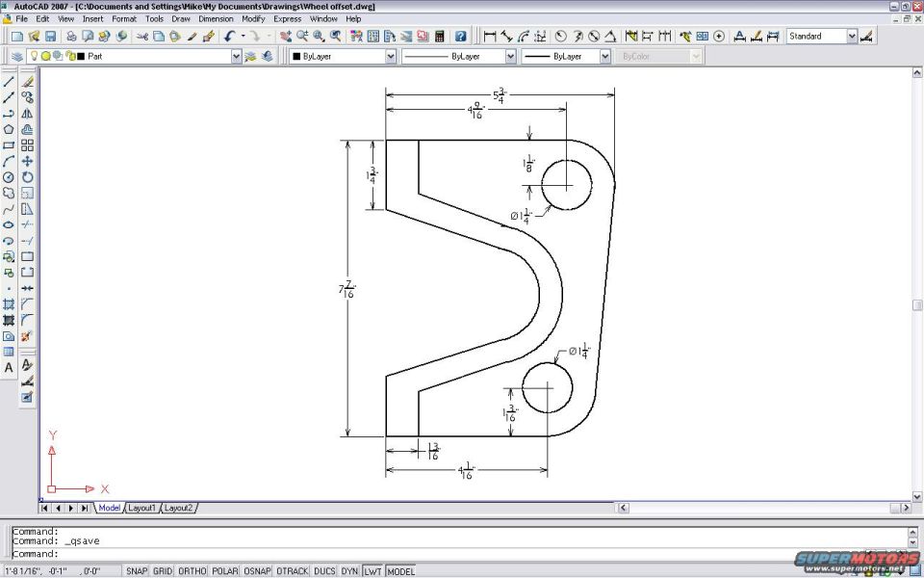924x578 pixels.
Task: Click the command line input
Action: 460,554
